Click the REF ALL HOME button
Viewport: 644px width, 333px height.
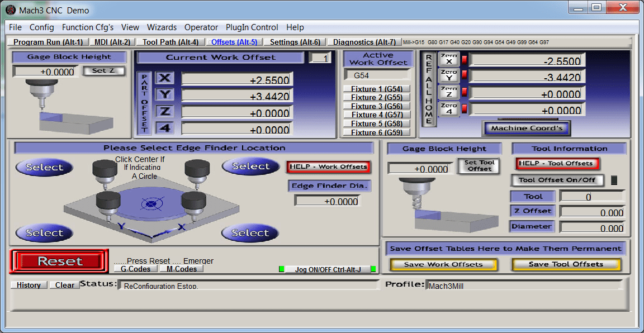click(x=429, y=89)
